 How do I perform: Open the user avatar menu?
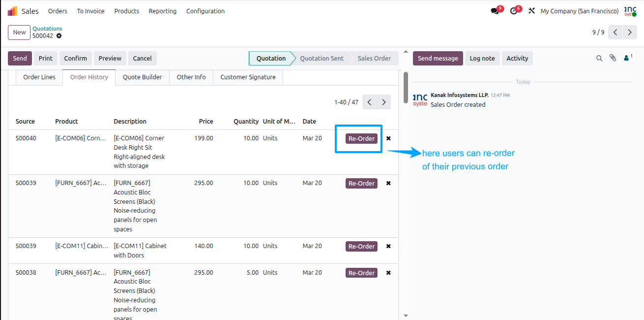630,11
